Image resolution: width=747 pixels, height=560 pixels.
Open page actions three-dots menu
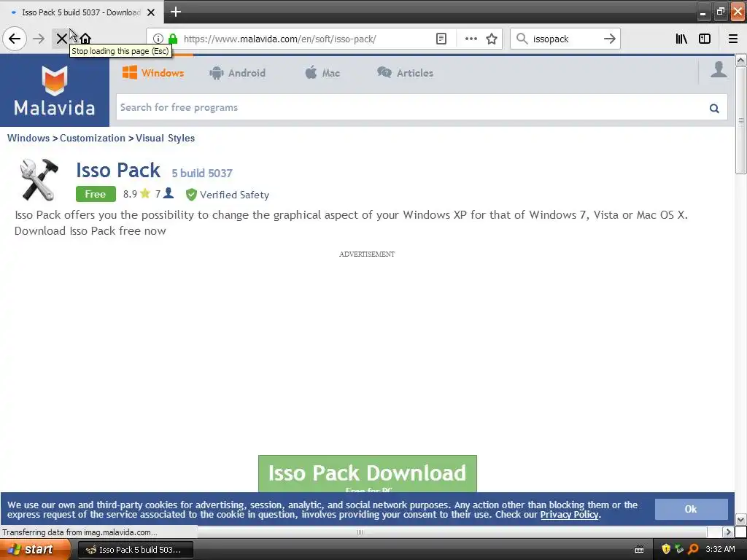point(471,39)
